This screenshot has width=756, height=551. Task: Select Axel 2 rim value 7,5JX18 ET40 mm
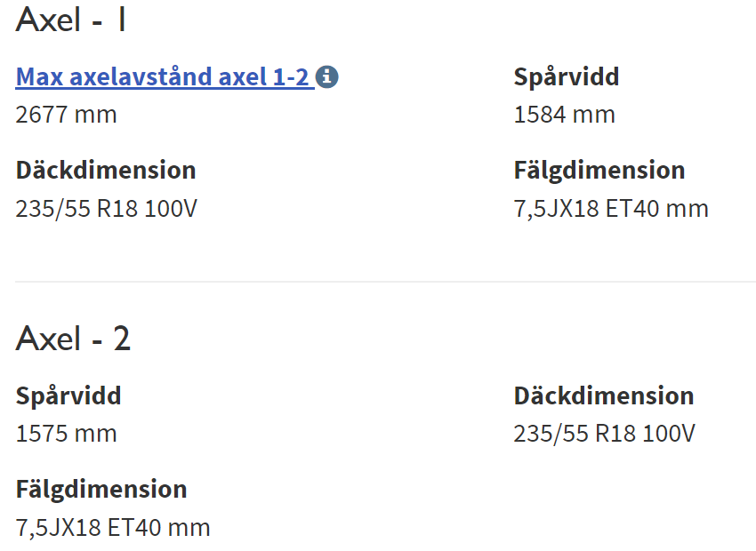click(113, 528)
